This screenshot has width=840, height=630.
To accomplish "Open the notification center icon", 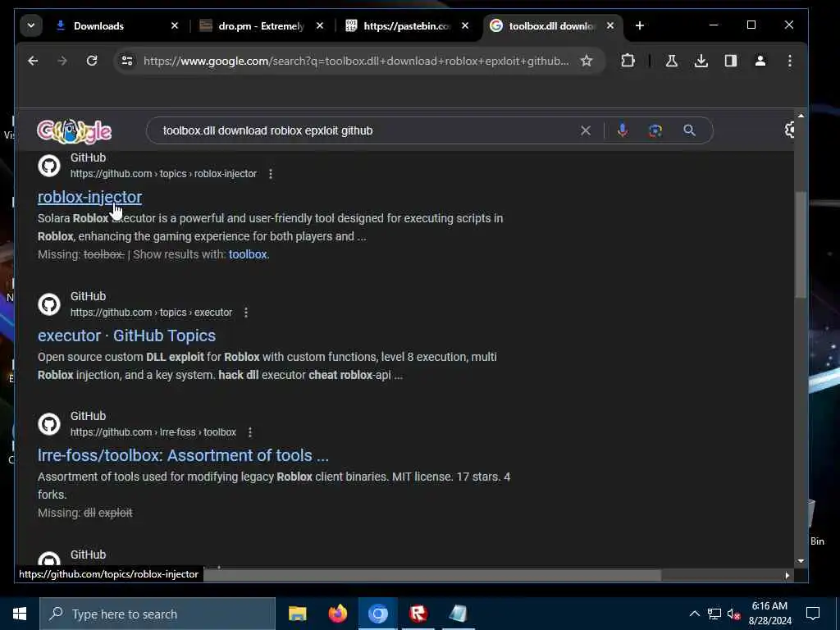I will tap(813, 614).
